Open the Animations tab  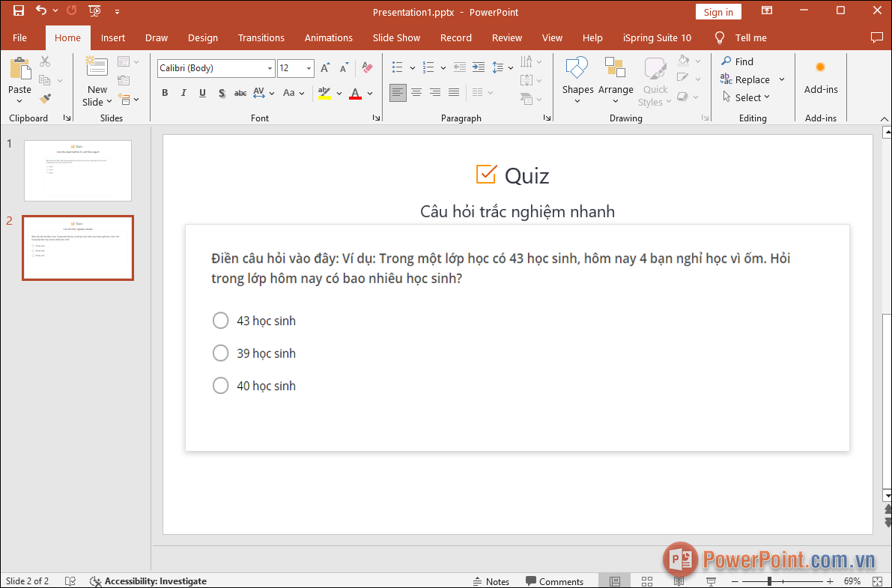click(328, 37)
